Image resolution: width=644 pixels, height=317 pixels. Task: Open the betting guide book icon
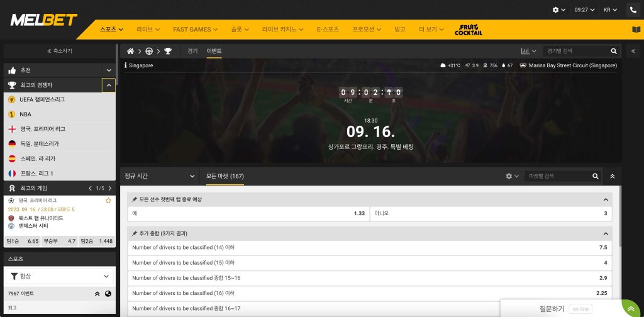(636, 30)
